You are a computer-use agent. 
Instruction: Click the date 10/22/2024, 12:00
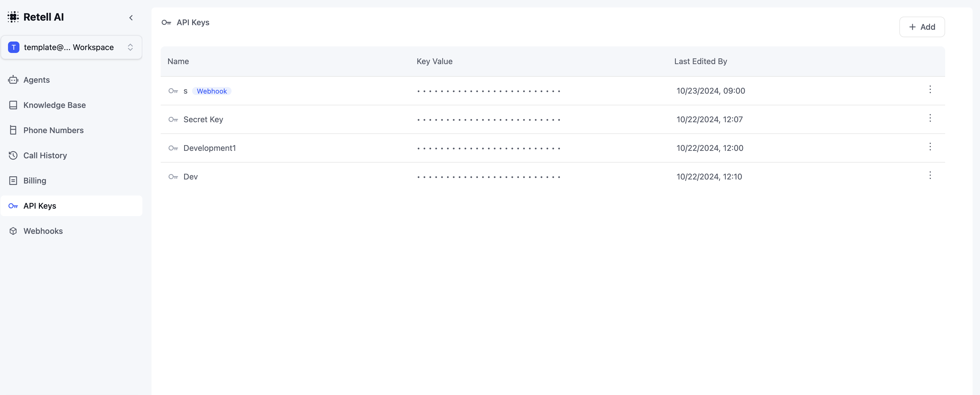[x=710, y=148]
